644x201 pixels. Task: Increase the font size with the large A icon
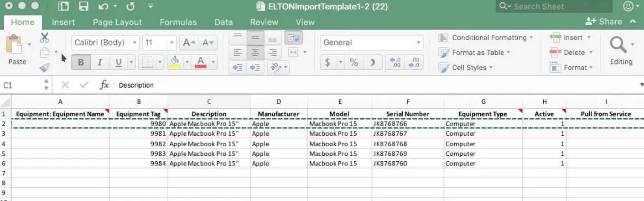(189, 43)
